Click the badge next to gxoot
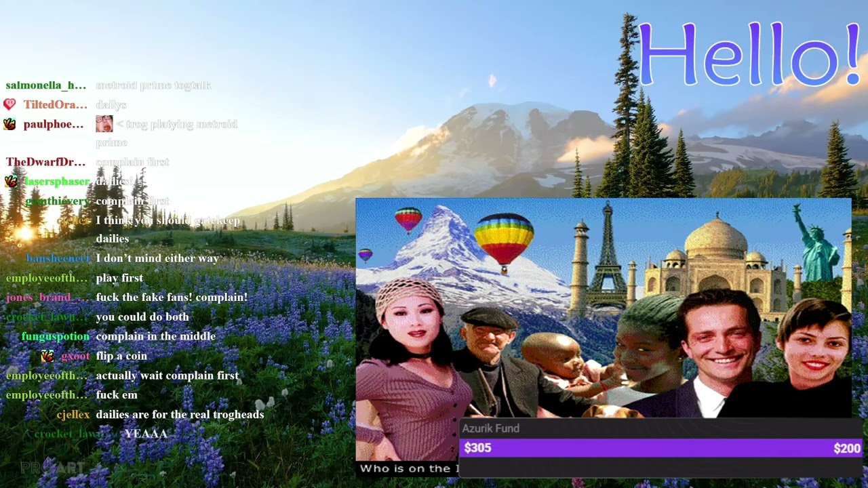This screenshot has height=488, width=868. 47,356
